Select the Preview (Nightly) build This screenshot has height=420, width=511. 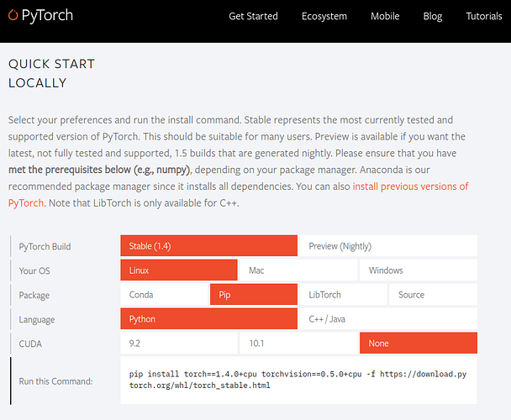pyautogui.click(x=388, y=245)
